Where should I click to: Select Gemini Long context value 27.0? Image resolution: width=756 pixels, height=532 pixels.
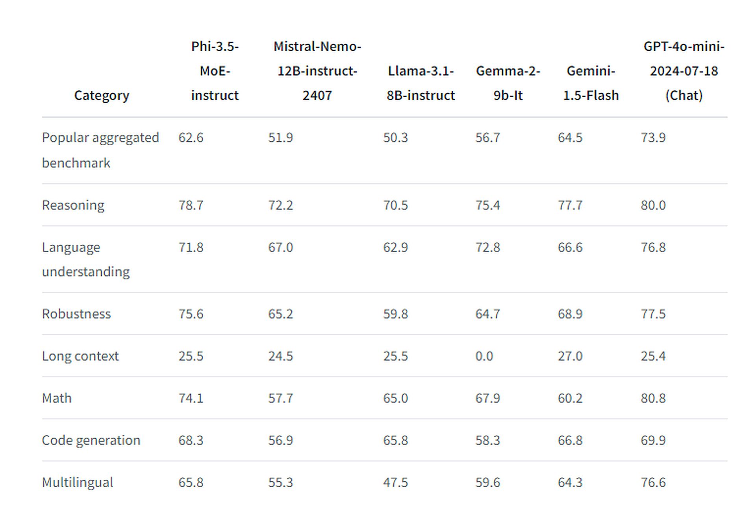tap(570, 356)
